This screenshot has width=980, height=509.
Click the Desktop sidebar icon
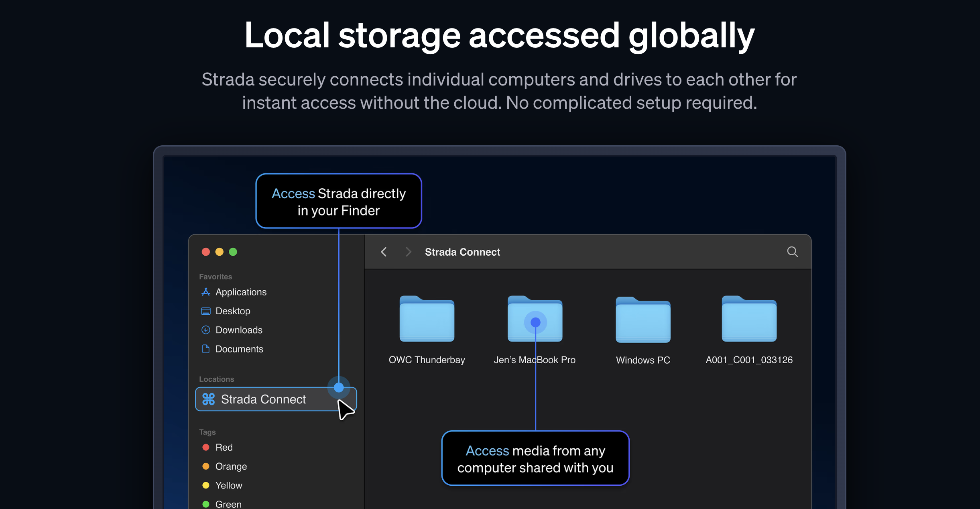click(x=206, y=311)
